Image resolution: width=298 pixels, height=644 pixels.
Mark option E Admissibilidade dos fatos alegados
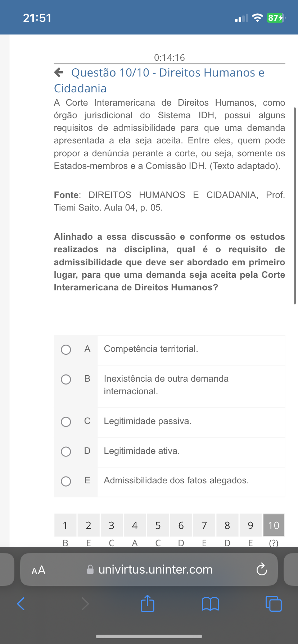click(x=66, y=481)
